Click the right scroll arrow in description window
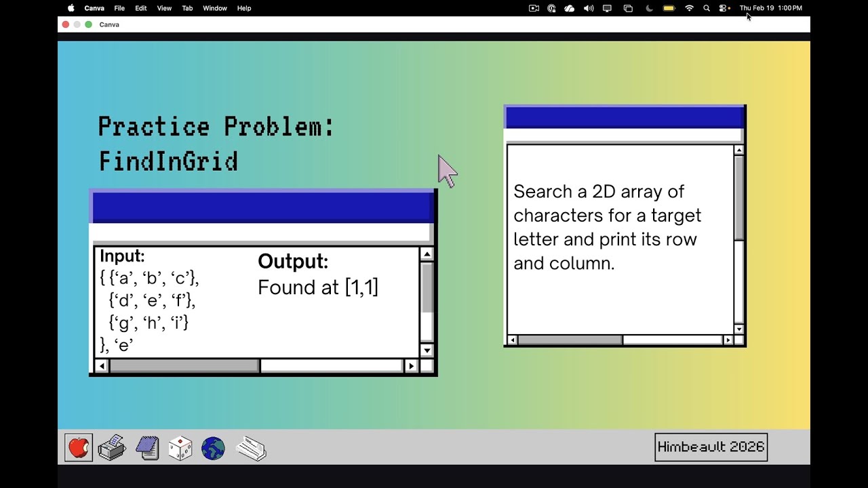Viewport: 868px width, 488px height. tap(728, 340)
